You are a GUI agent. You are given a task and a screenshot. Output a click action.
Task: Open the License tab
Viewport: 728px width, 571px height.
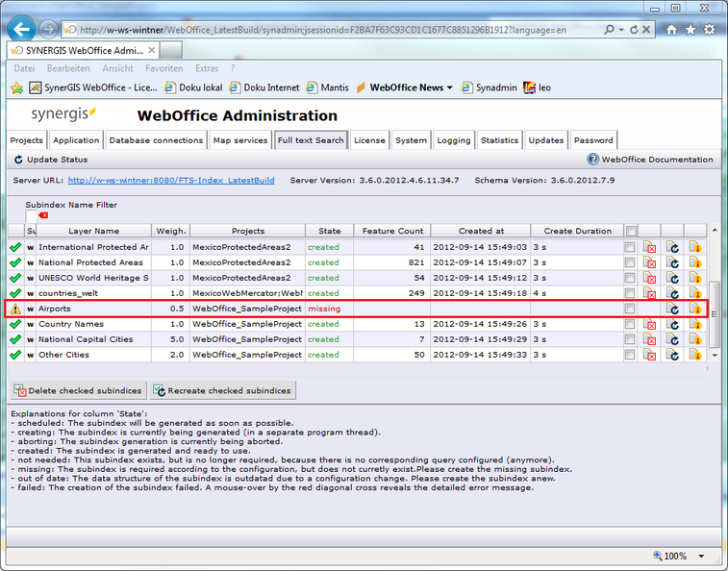(x=369, y=140)
